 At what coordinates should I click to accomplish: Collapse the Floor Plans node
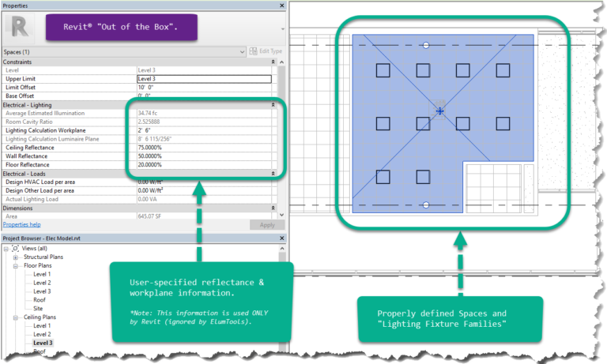(x=16, y=266)
